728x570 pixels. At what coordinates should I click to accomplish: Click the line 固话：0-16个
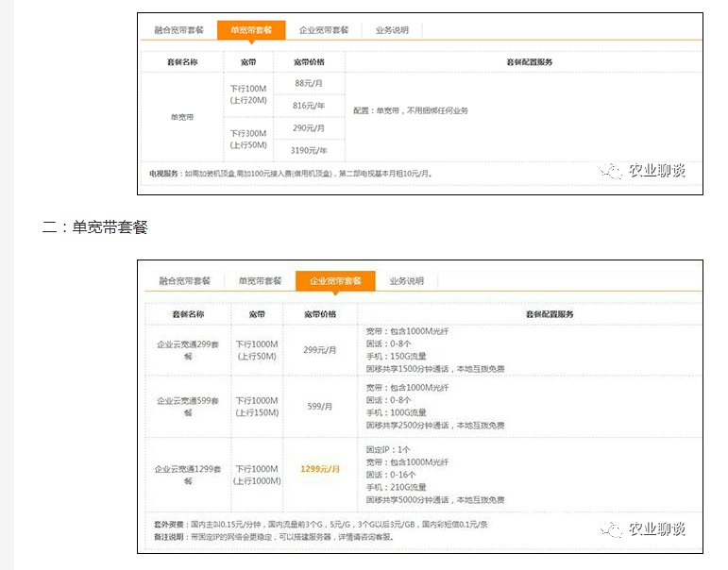tap(391, 475)
